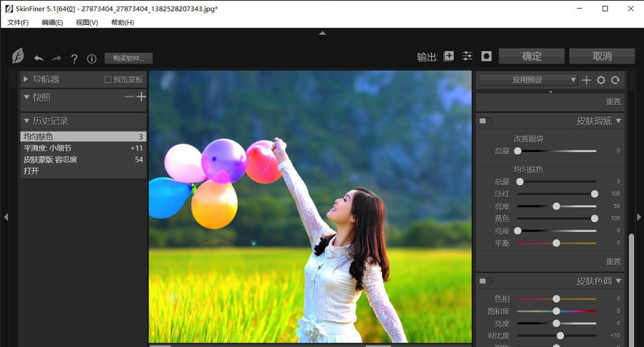Collapse right sidebar using the right edge arrow
Screen dimensions: 644x347
tap(639, 217)
